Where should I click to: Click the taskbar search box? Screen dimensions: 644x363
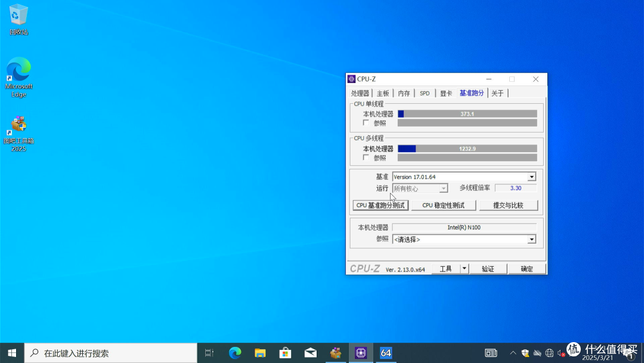[x=111, y=353]
